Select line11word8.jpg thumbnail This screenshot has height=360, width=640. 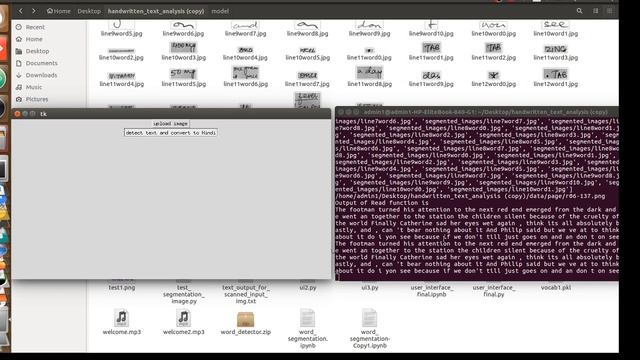[x=369, y=73]
